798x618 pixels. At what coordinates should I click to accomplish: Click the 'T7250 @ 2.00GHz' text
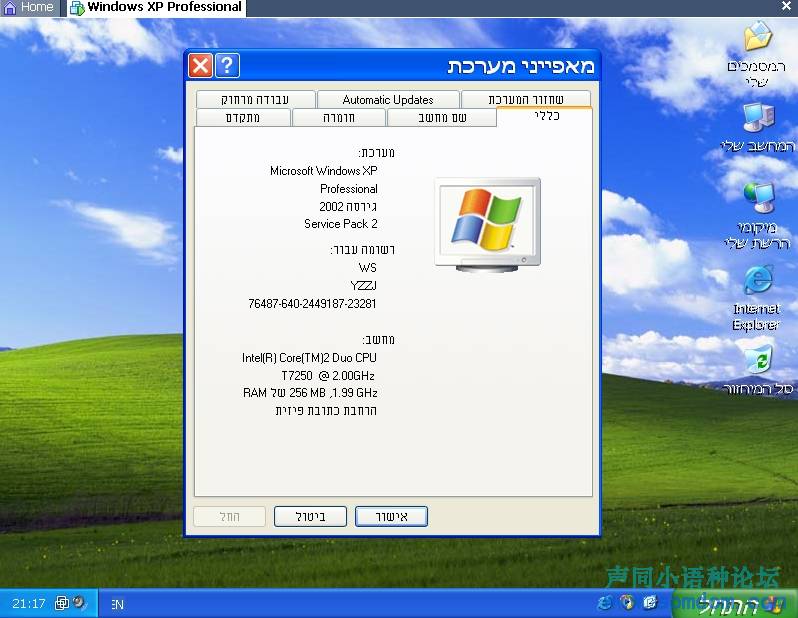pyautogui.click(x=328, y=376)
